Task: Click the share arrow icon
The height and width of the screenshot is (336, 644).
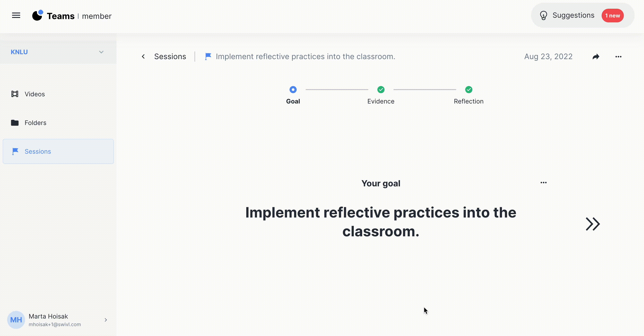Action: tap(596, 57)
